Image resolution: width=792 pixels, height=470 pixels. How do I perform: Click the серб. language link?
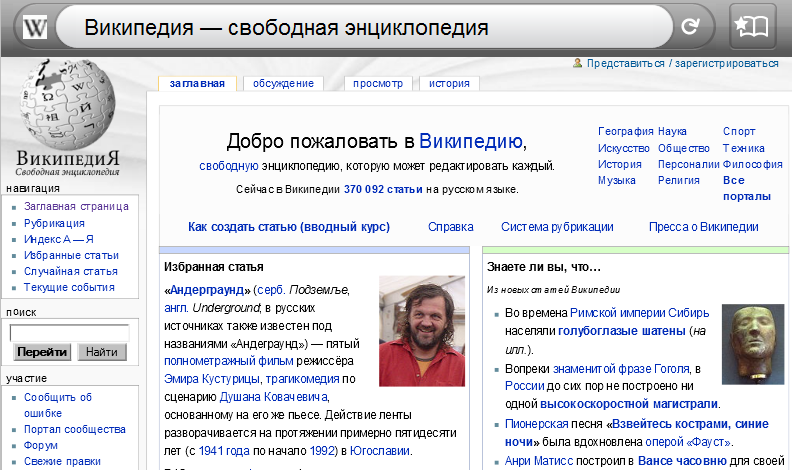coord(271,290)
